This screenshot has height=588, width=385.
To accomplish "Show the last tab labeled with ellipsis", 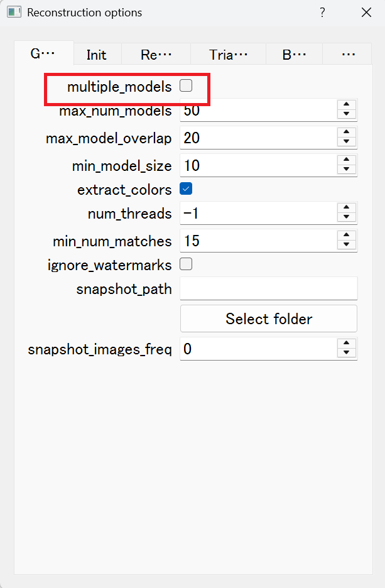I will (347, 55).
